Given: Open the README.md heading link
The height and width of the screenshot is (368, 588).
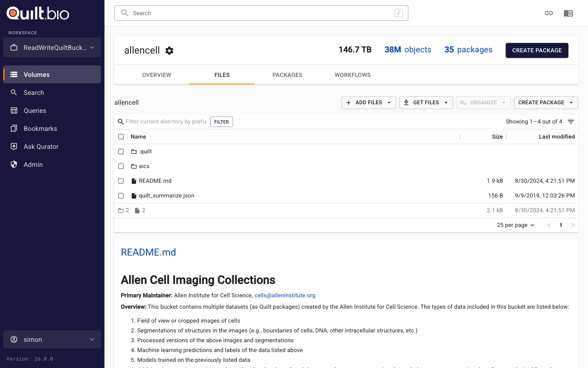Looking at the screenshot, I should (148, 252).
